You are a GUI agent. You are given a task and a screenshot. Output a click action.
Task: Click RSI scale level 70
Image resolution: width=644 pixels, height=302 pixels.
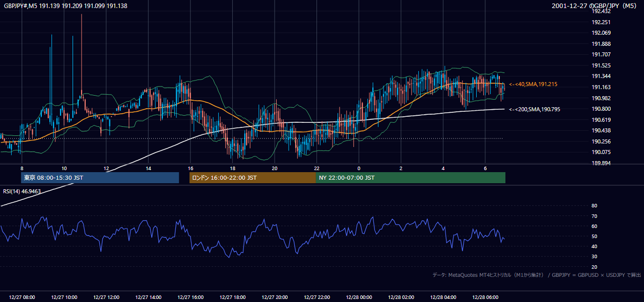tap(594, 216)
